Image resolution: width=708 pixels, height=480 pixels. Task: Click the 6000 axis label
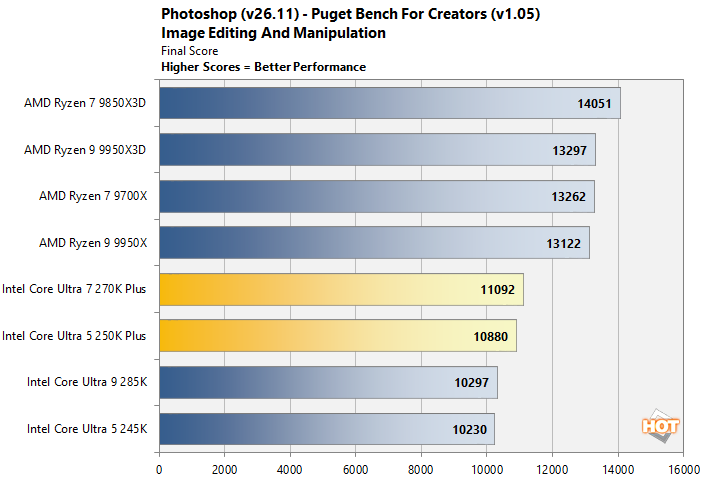(355, 470)
